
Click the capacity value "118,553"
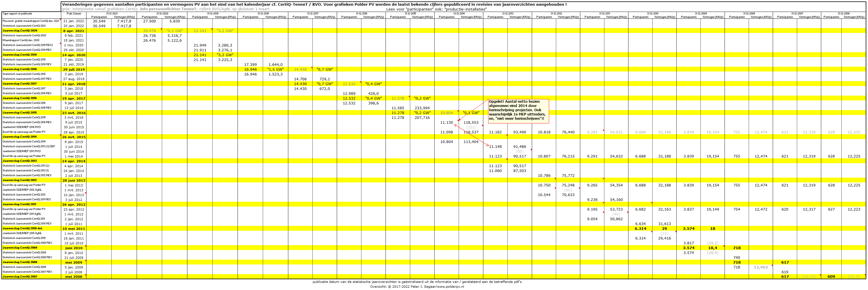click(x=471, y=122)
